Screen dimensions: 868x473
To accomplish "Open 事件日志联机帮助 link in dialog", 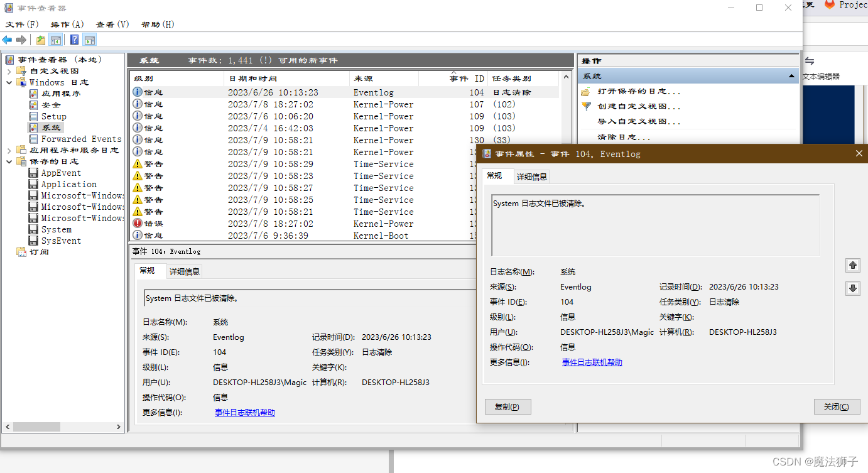I will click(x=592, y=362).
